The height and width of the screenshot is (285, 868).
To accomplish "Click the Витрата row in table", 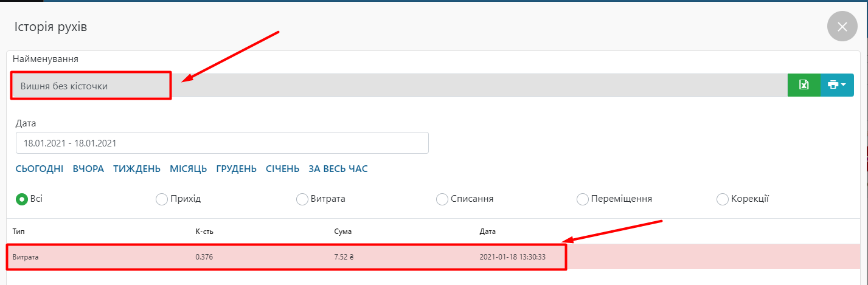I will pyautogui.click(x=286, y=257).
